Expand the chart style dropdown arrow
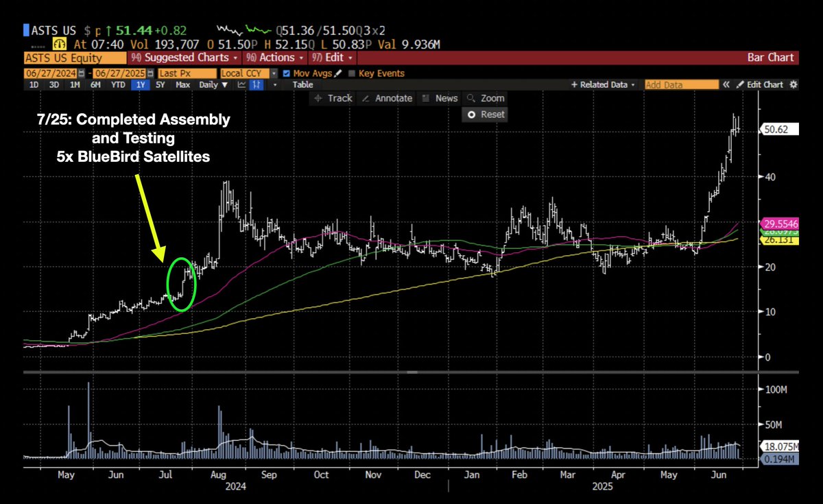823x504 pixels. point(274,85)
